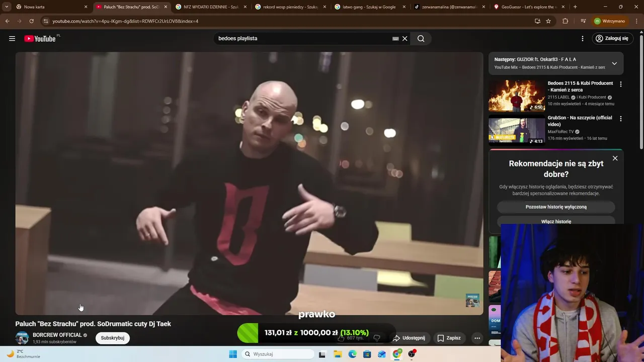Click the Zaloguj się sign-in button
The width and height of the screenshot is (644, 362).
click(x=612, y=39)
